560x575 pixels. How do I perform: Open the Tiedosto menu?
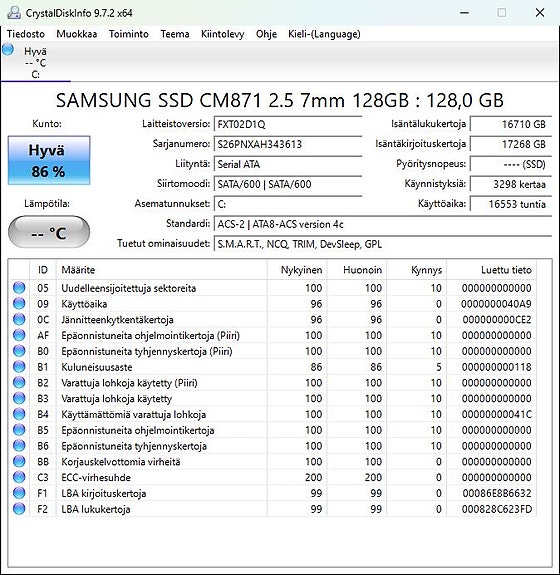coord(26,34)
